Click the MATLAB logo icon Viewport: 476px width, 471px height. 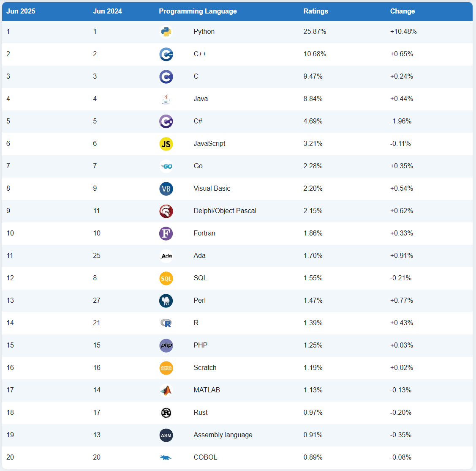tap(166, 390)
